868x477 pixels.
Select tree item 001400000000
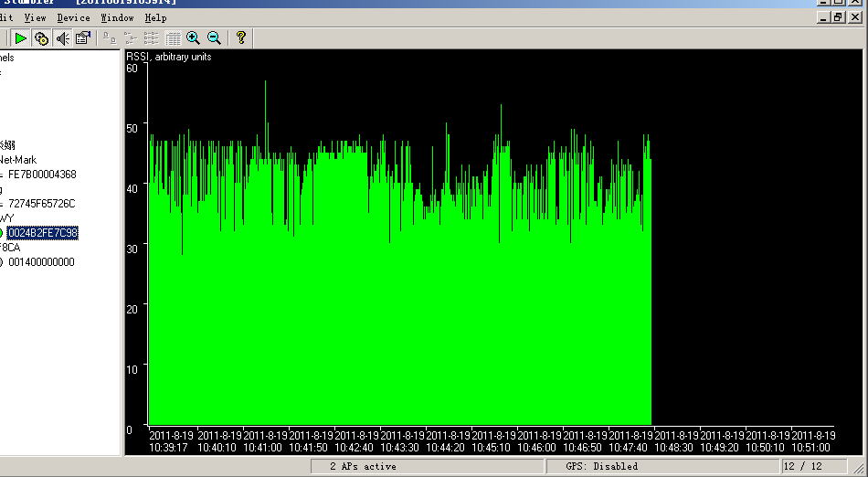(x=41, y=262)
